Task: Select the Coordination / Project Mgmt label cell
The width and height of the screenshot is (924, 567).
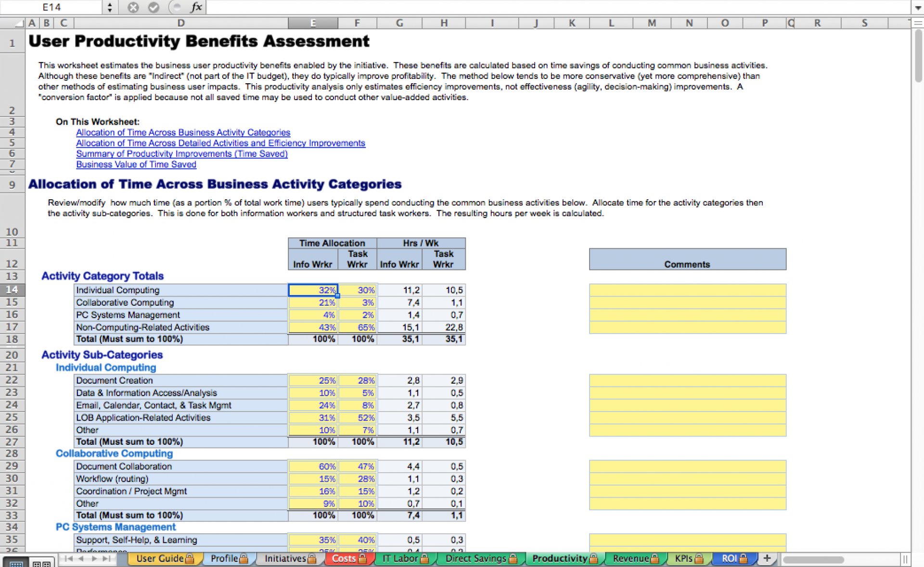Action: tap(180, 491)
